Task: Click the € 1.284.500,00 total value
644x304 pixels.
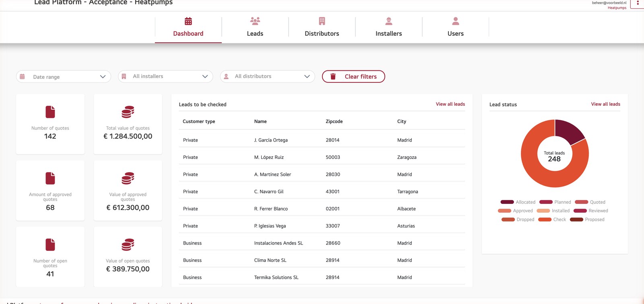Action: point(128,136)
